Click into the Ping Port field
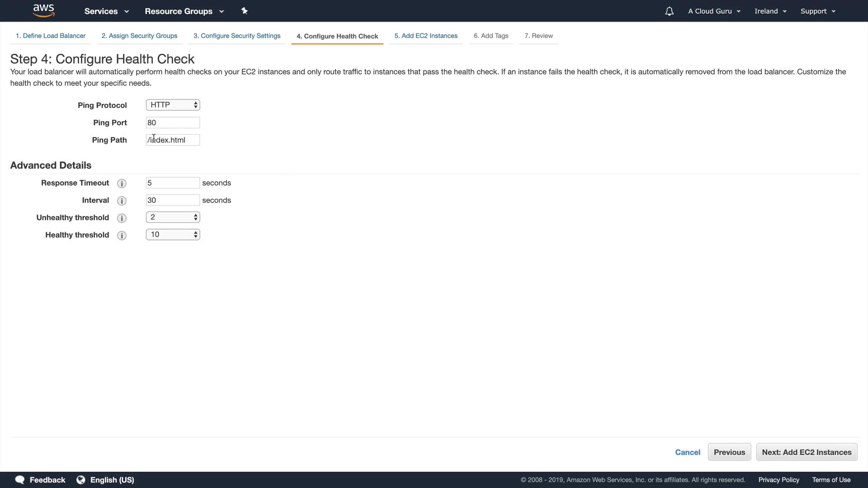Screen dimensions: 868x488 173,123
